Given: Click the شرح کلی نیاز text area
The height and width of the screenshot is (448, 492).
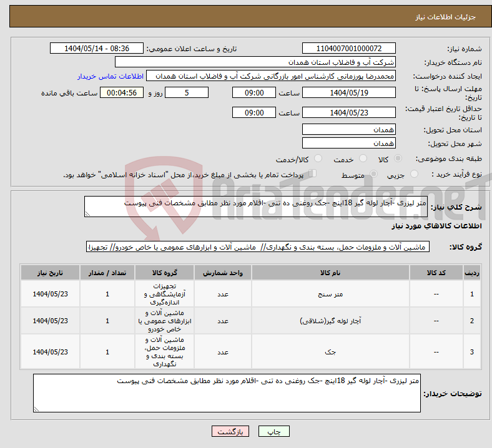Looking at the screenshot, I should tap(256, 207).
